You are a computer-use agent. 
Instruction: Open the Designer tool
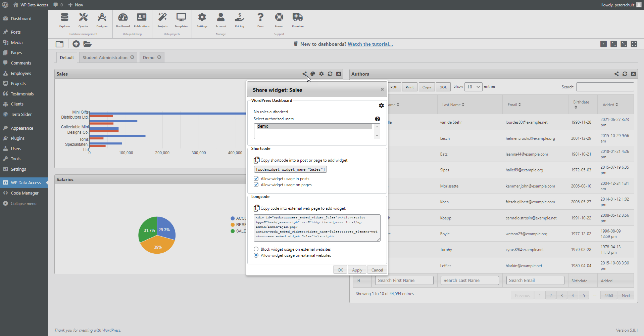click(x=102, y=20)
